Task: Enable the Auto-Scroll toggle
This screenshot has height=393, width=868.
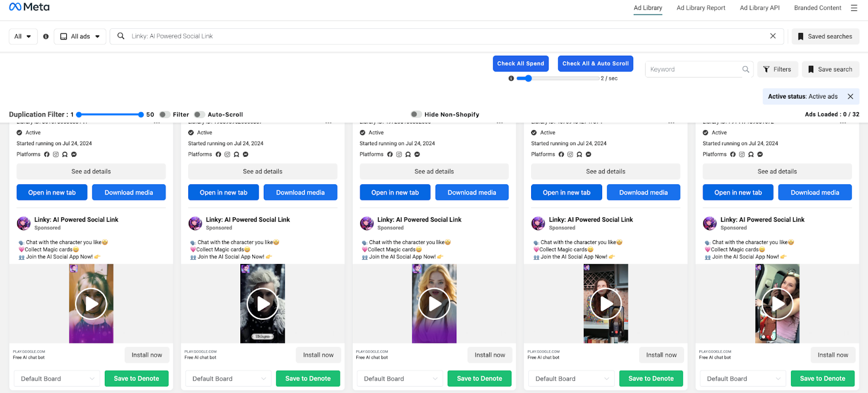Action: pos(200,114)
